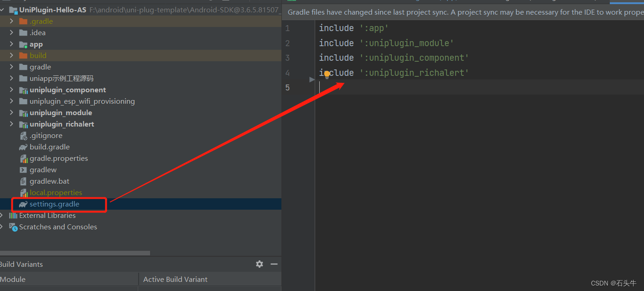Click the Build Variants panel title
The image size is (644, 291).
(x=21, y=264)
